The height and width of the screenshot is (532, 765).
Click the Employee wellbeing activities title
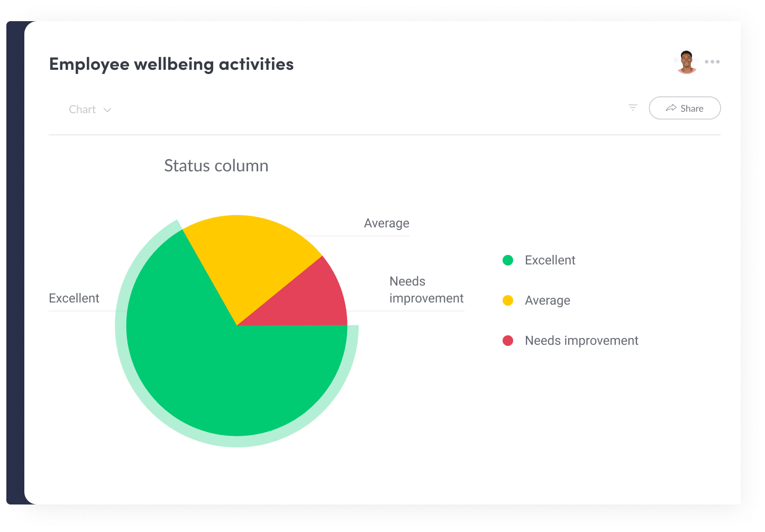(171, 64)
